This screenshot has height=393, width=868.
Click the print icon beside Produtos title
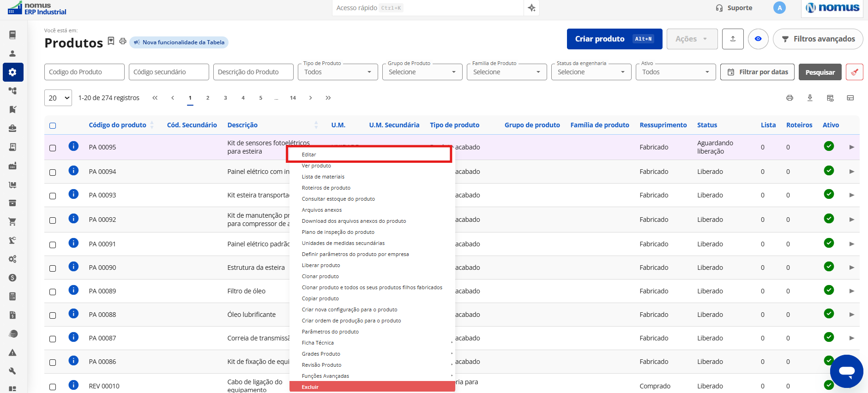(123, 41)
